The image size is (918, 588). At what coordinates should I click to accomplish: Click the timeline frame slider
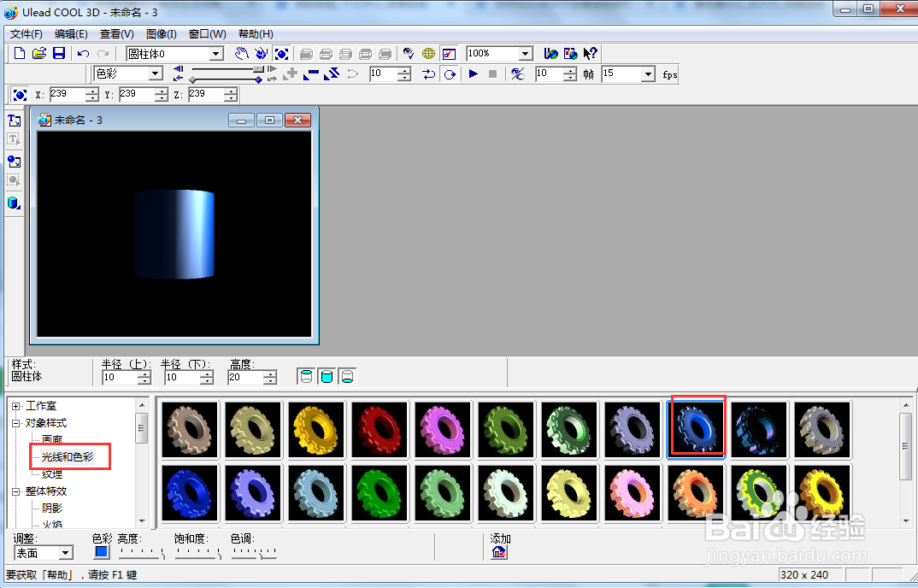point(226,70)
